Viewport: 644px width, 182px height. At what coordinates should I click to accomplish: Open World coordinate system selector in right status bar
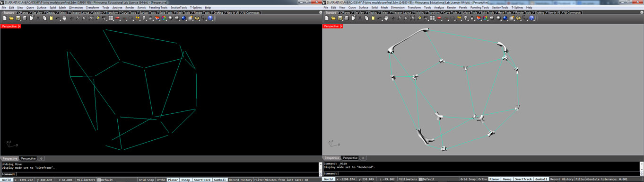(x=329, y=180)
